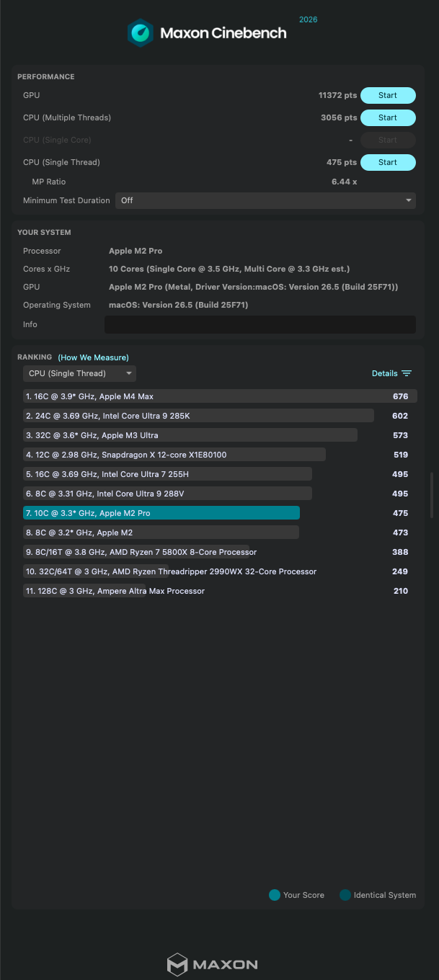Click the ranking list vertical scrollbar
The image size is (439, 980).
click(431, 496)
